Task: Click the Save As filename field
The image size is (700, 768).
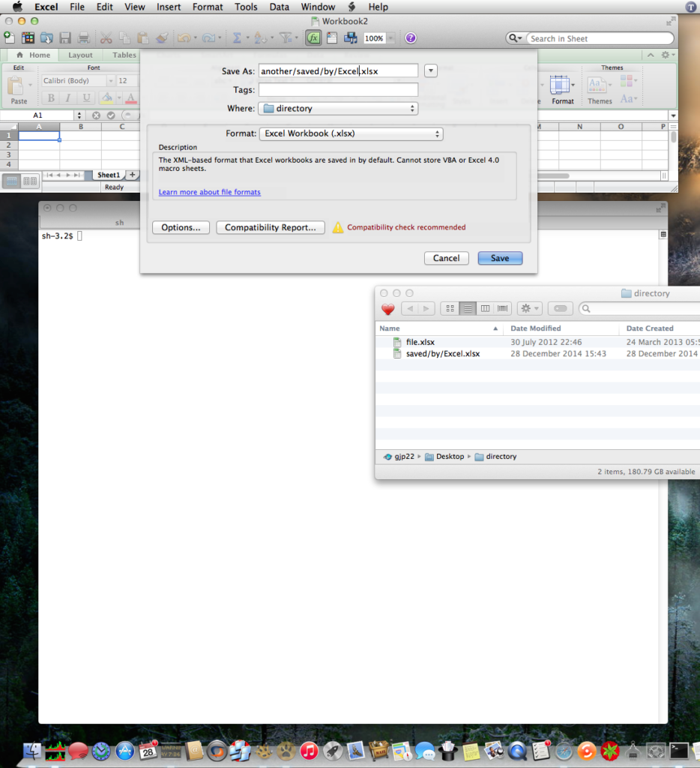Action: (x=338, y=70)
